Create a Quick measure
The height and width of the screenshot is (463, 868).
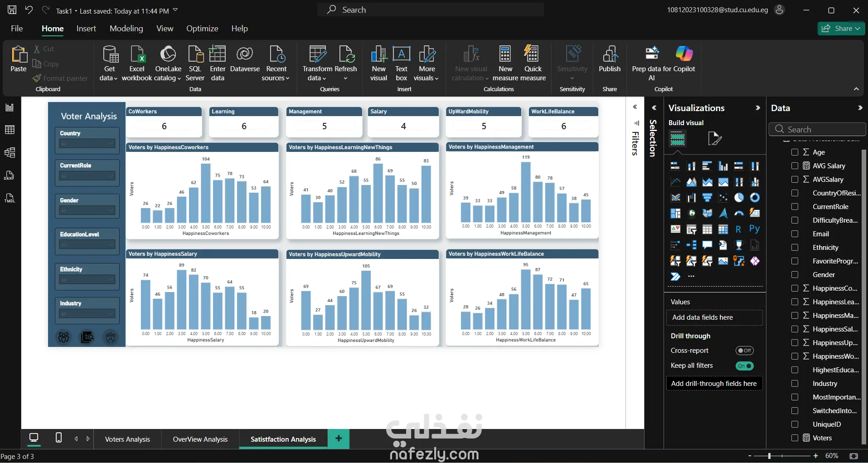533,63
